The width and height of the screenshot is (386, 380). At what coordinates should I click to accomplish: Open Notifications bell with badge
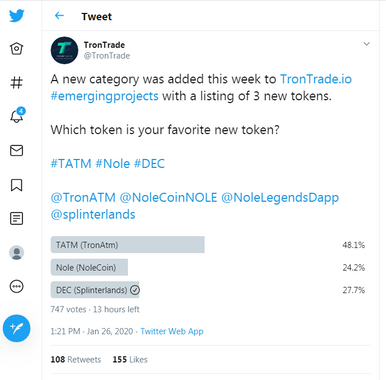click(x=17, y=115)
